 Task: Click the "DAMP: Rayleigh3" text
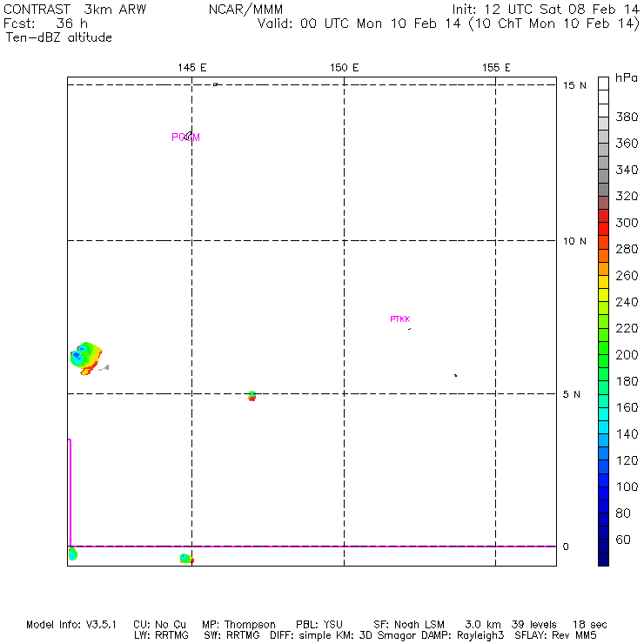tap(462, 635)
